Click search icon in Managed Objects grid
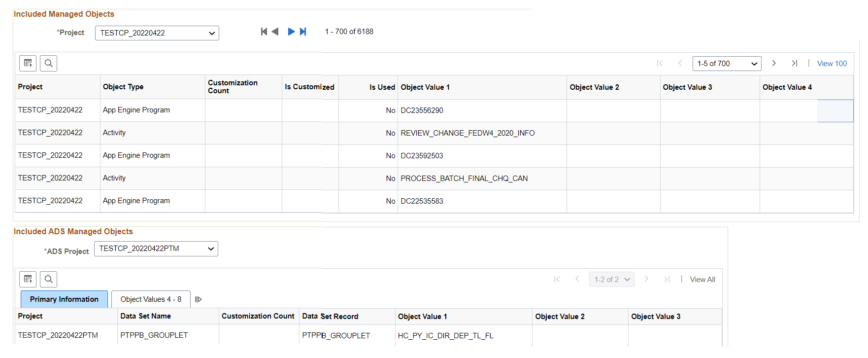The image size is (868, 358). click(49, 63)
